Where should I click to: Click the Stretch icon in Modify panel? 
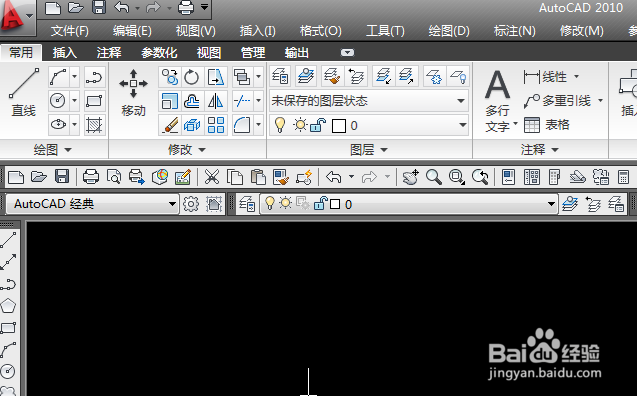[215, 77]
